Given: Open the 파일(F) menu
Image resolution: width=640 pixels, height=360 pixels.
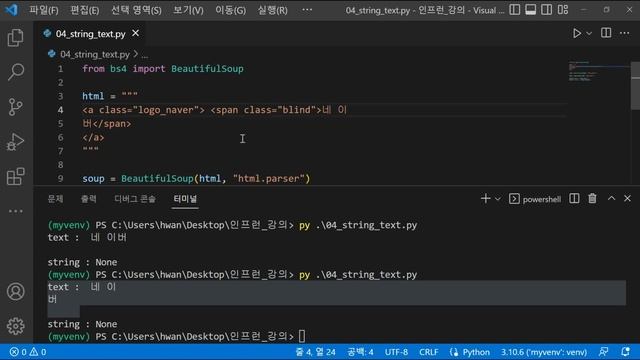Looking at the screenshot, I should [44, 10].
